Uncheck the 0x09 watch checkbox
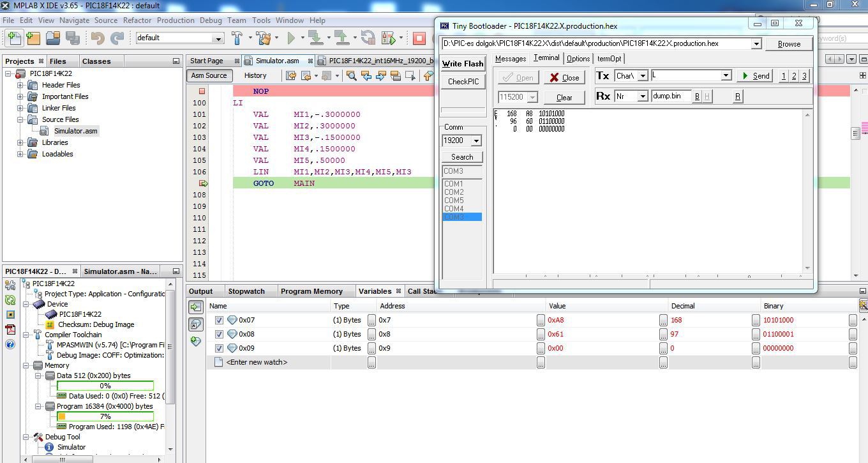868x463 pixels. coord(219,348)
